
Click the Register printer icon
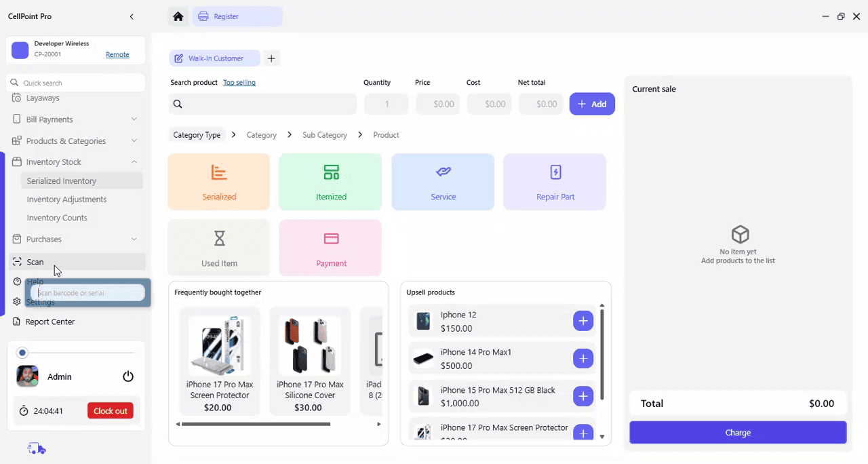tap(203, 16)
